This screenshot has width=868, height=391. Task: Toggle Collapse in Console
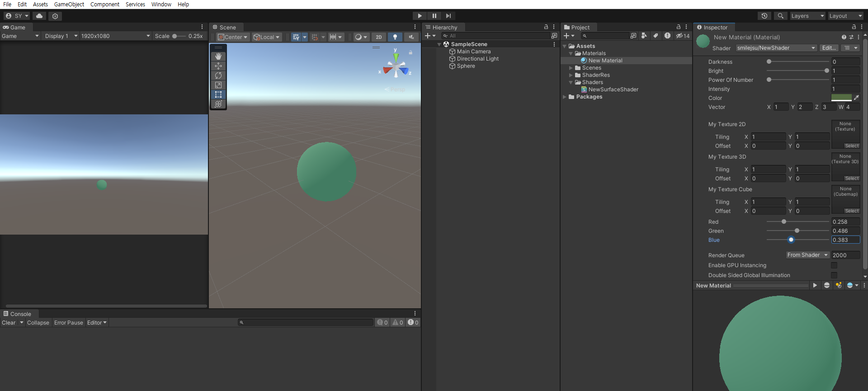click(38, 322)
